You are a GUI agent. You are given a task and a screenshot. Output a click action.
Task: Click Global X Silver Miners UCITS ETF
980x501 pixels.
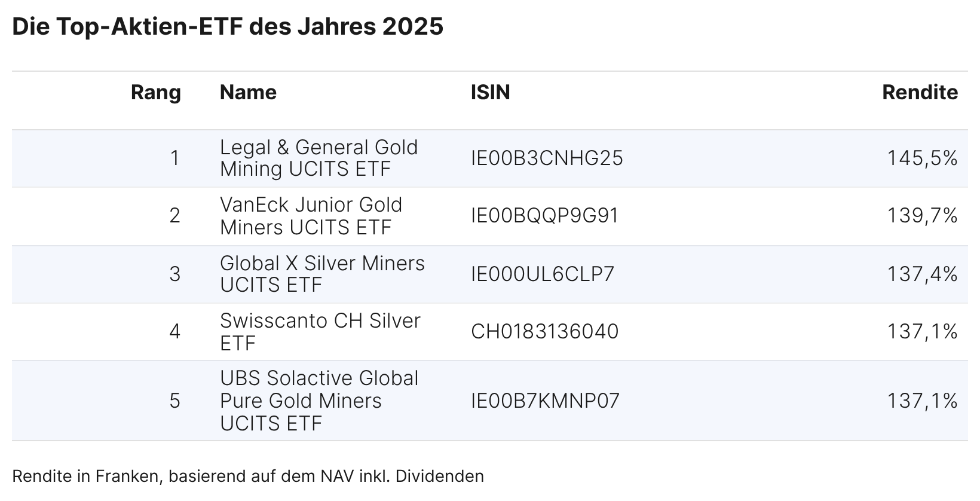[322, 274]
